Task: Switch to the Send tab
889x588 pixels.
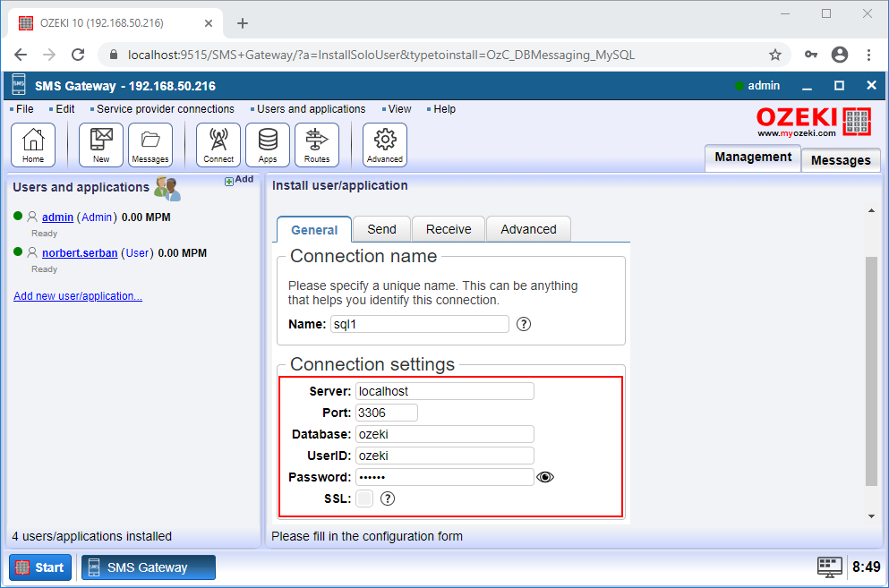Action: point(381,228)
